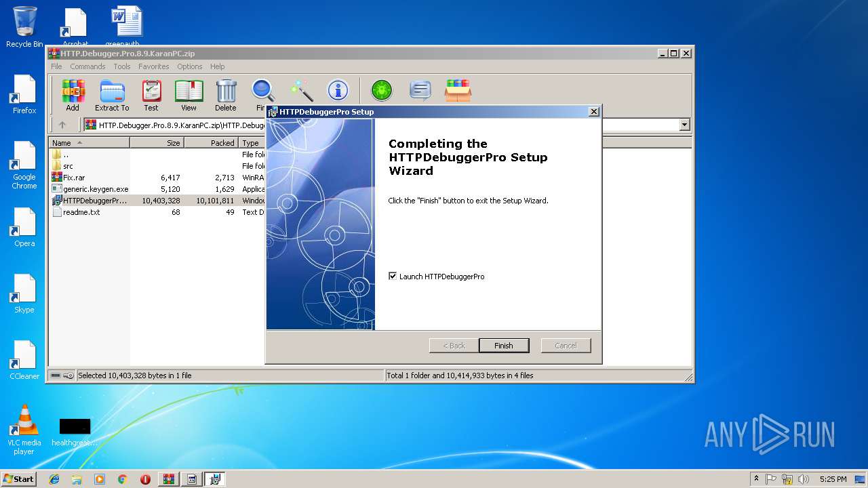Screen dimensions: 868x488
Task: Select the CCleaner desktop shortcut
Action: [x=24, y=360]
